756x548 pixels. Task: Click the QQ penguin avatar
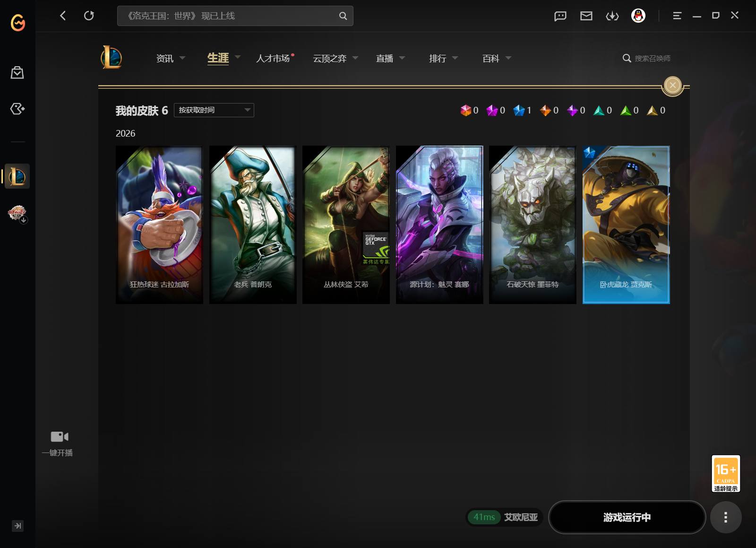pyautogui.click(x=638, y=16)
